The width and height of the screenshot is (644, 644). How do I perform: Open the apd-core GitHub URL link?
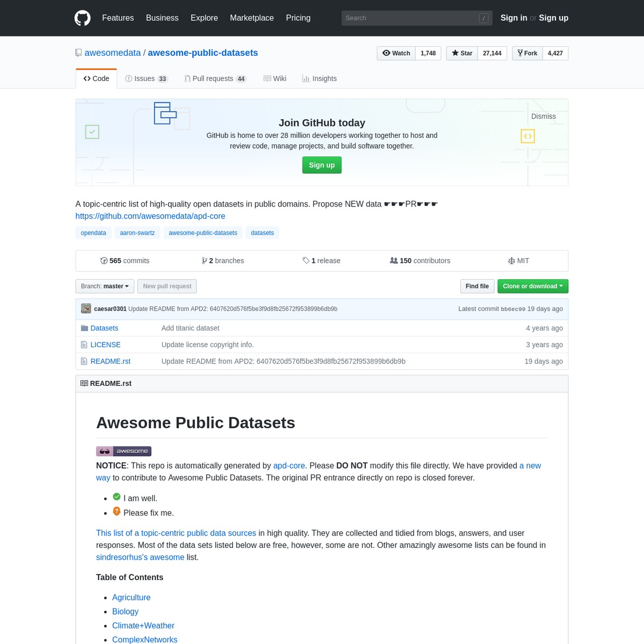point(150,216)
